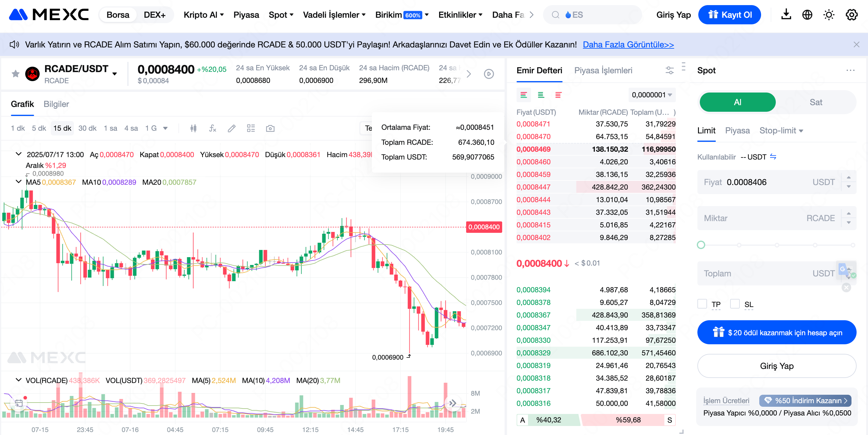
Task: Open the Vadeli İşlemler dropdown
Action: coord(334,15)
